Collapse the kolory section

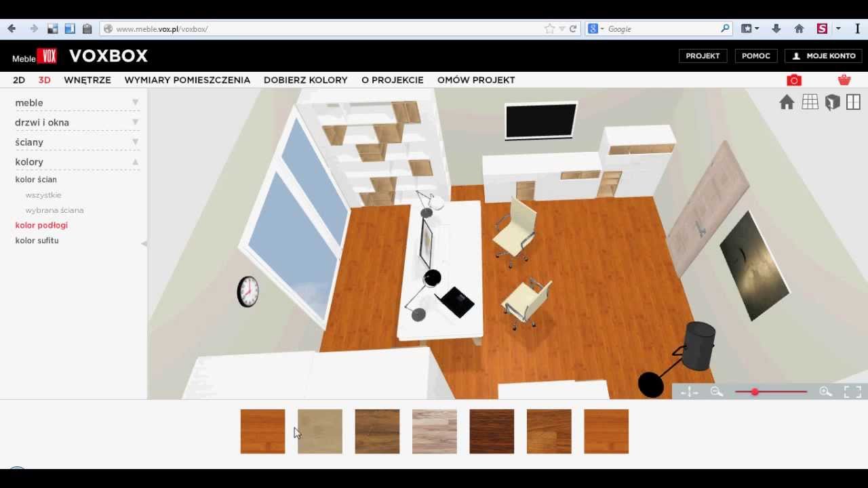click(77, 161)
